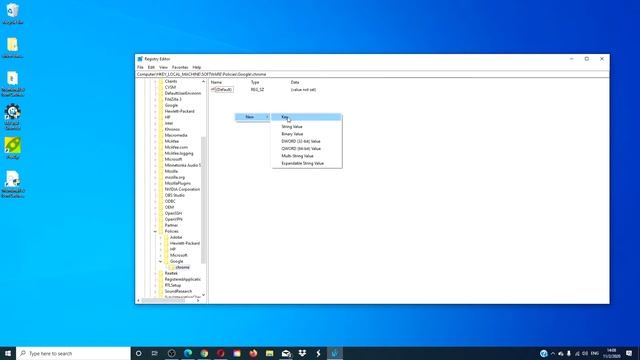Show hidden tray icons chevron
Screen dimensions: 640x360
tap(553, 353)
